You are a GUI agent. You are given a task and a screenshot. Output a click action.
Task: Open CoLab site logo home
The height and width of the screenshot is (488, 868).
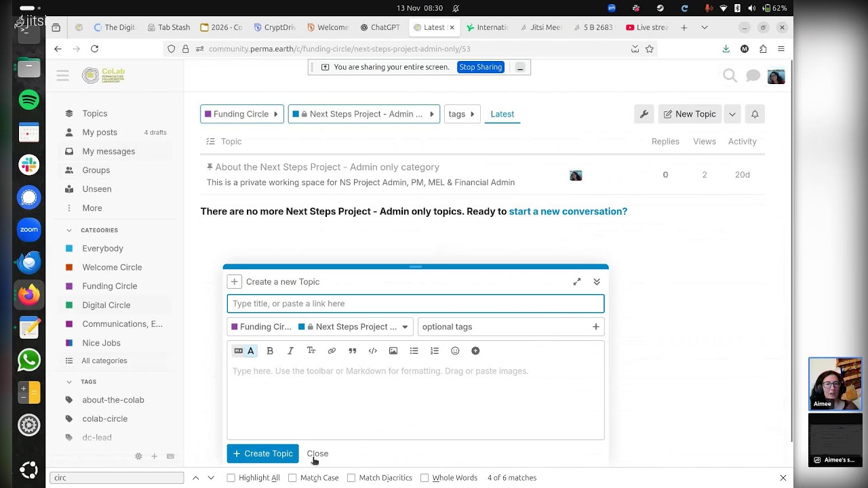[x=104, y=75]
